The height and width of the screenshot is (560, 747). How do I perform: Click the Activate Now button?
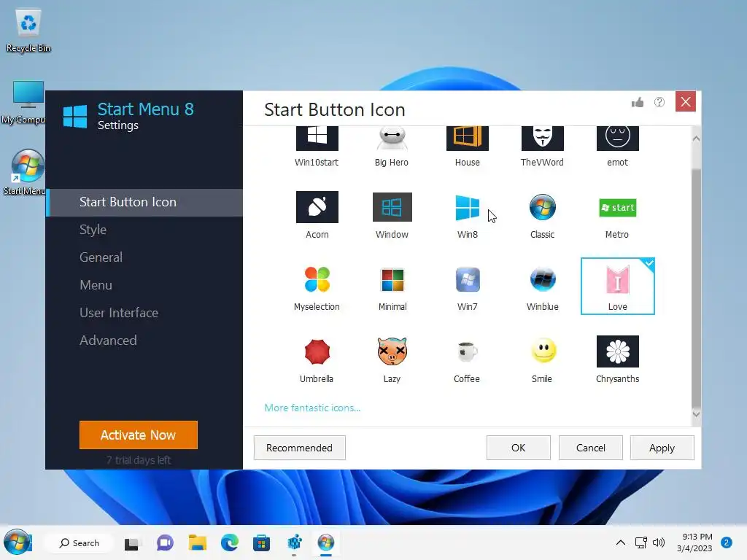click(138, 435)
